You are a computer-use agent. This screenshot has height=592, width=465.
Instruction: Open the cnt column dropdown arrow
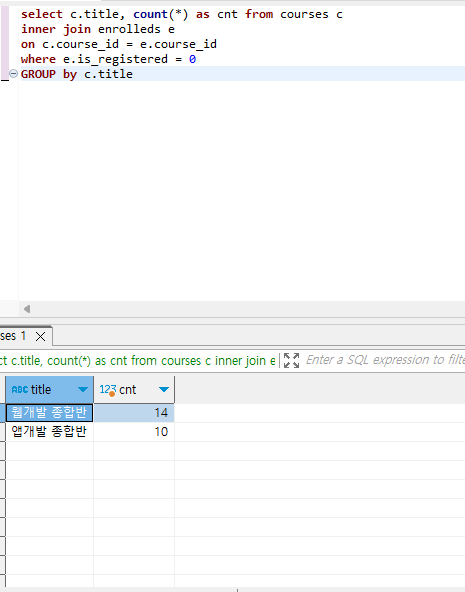tap(164, 389)
